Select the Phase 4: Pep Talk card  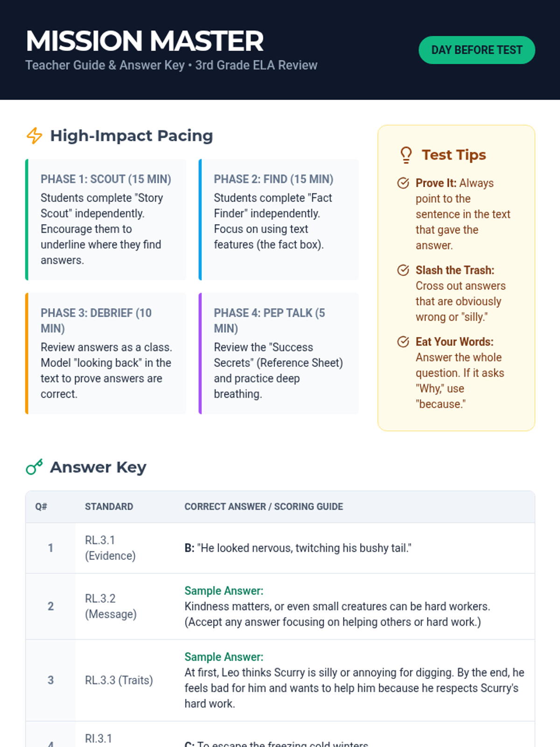click(x=279, y=353)
